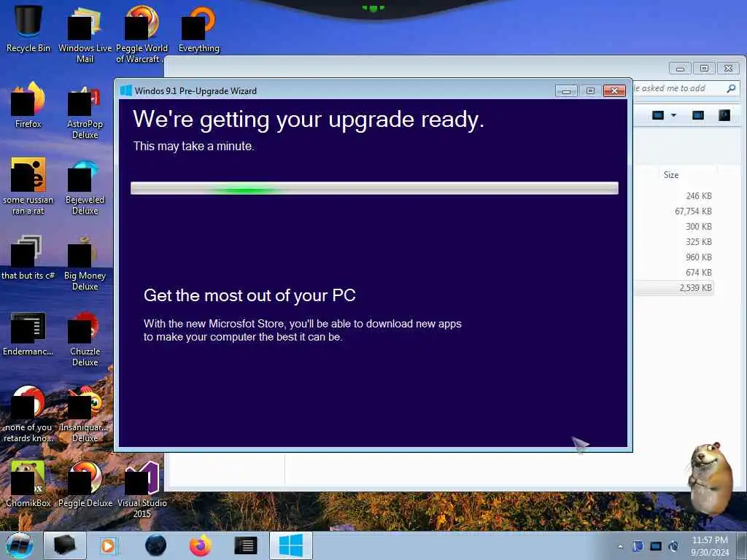Image resolution: width=747 pixels, height=560 pixels.
Task: Click the monitor icon in system tray
Action: [656, 546]
